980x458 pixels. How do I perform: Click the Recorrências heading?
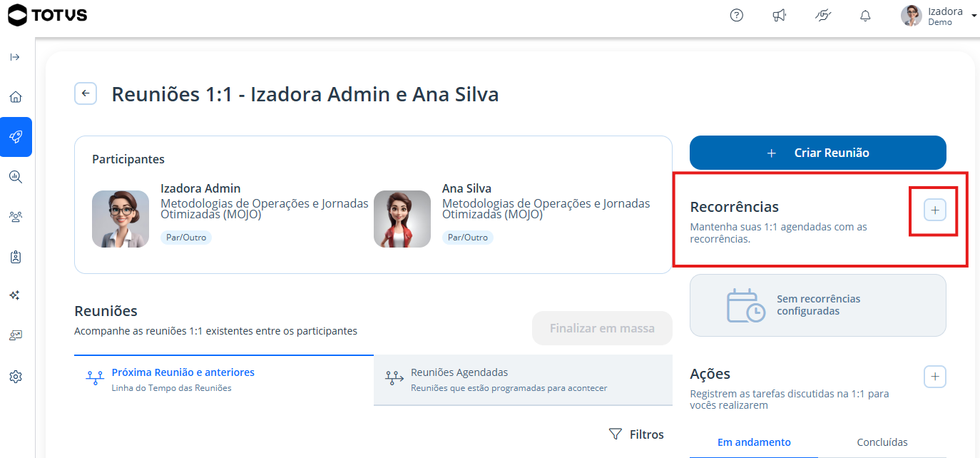[735, 207]
